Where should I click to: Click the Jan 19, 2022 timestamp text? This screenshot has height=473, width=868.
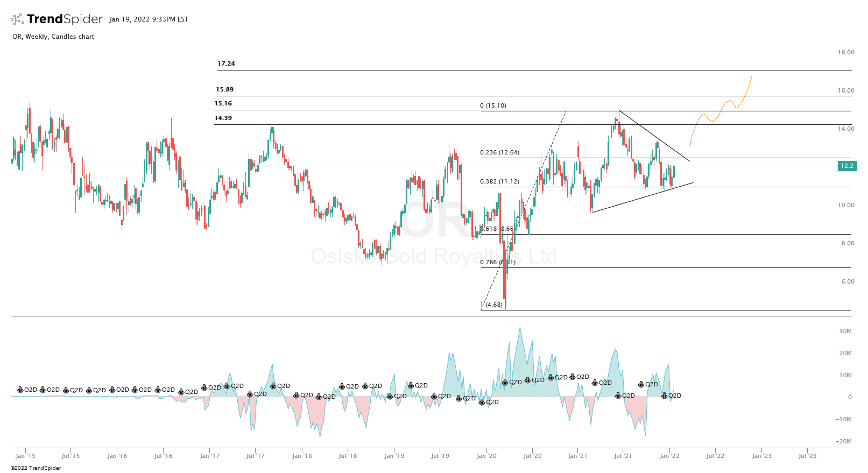(x=149, y=19)
